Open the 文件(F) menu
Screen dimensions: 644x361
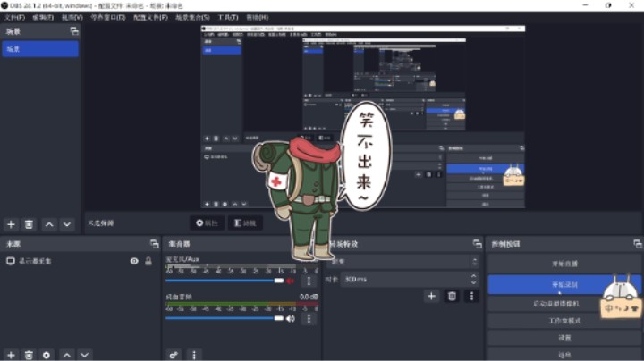14,17
